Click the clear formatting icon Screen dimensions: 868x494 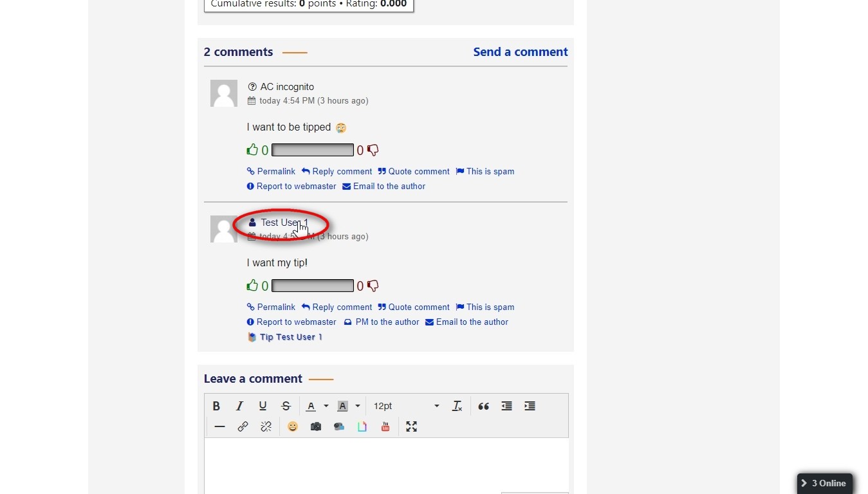tap(457, 406)
